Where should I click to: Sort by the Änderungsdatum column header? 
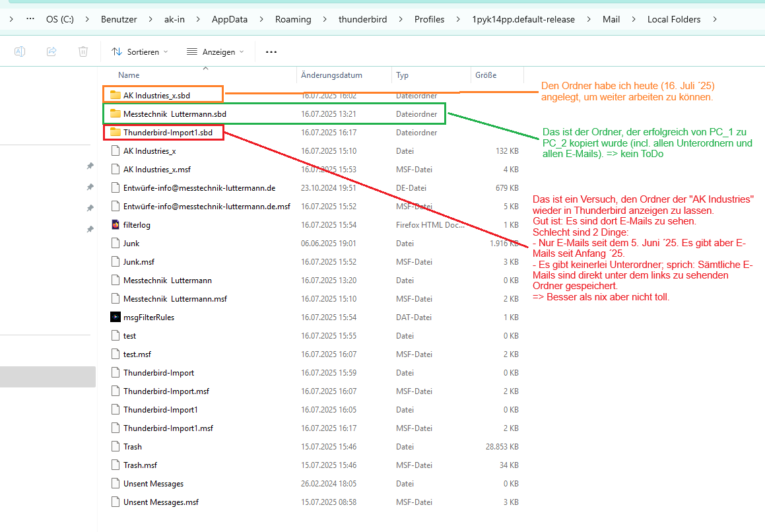[331, 75]
